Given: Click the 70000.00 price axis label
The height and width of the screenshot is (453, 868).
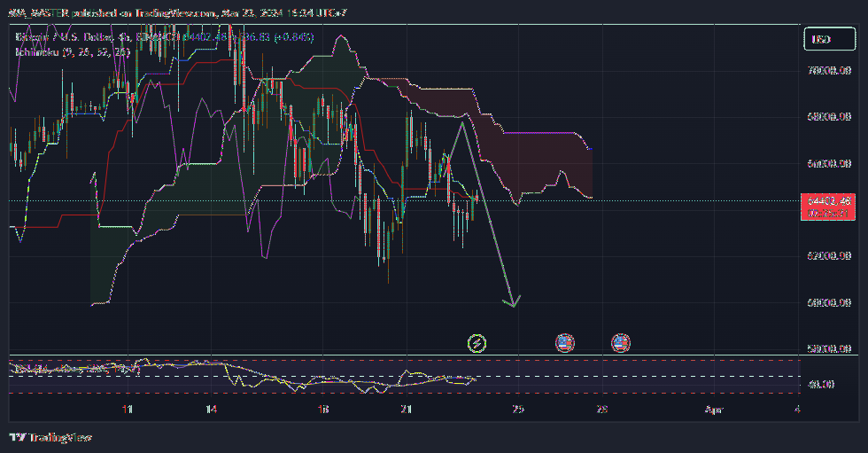Looking at the screenshot, I should (829, 71).
